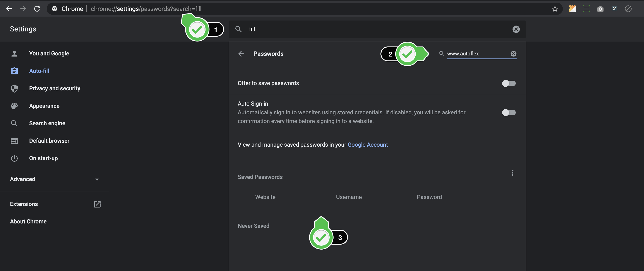
Task: Select Auto-fill in the sidebar
Action: click(39, 71)
